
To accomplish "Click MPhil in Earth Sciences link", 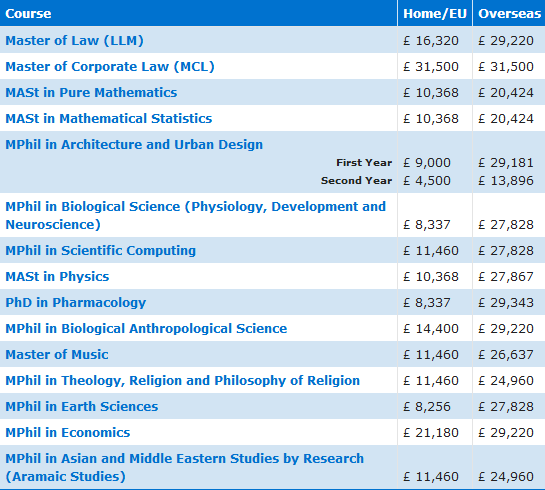I will pyautogui.click(x=82, y=407).
